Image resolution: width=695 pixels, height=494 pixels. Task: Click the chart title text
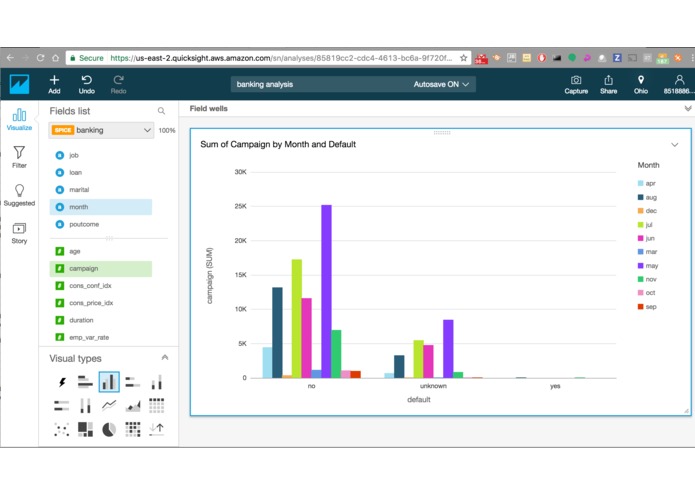point(278,144)
